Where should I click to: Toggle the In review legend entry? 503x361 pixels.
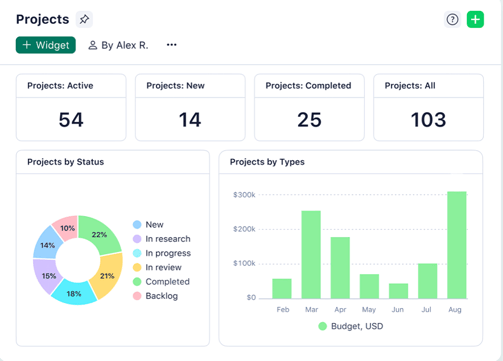pos(157,267)
